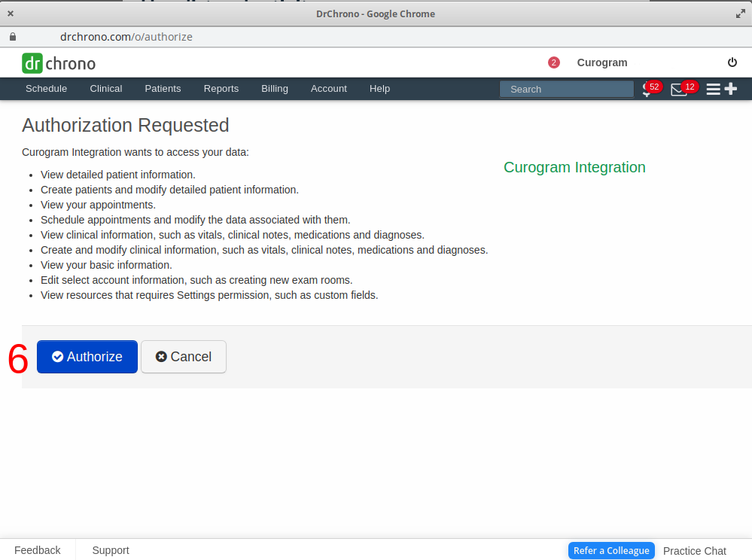Click the drchrono.com/o/authorize address bar
This screenshot has width=752, height=560.
click(x=126, y=37)
